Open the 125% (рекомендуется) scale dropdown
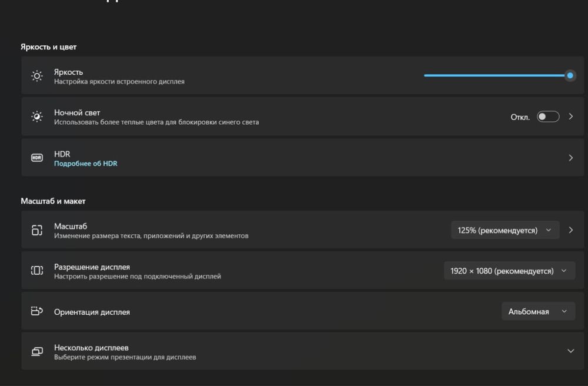The height and width of the screenshot is (386, 588). click(505, 230)
